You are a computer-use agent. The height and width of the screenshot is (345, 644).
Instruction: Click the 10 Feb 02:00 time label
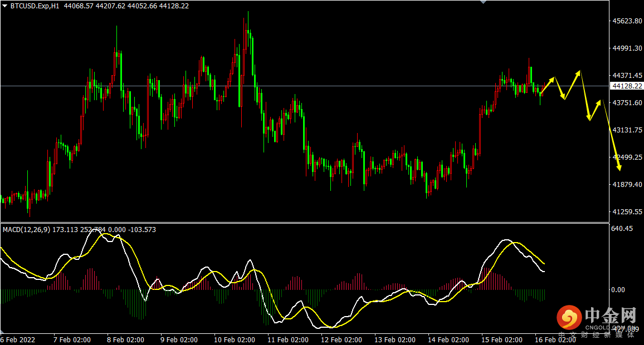[234, 339]
